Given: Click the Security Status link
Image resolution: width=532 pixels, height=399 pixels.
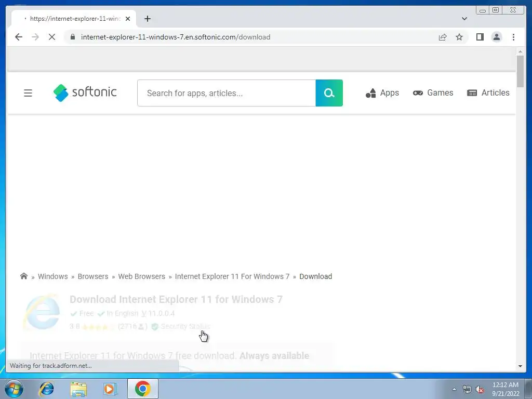Looking at the screenshot, I should (185, 326).
